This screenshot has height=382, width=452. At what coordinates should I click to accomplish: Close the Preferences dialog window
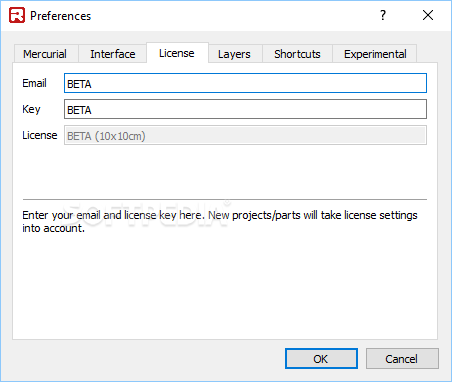428,15
